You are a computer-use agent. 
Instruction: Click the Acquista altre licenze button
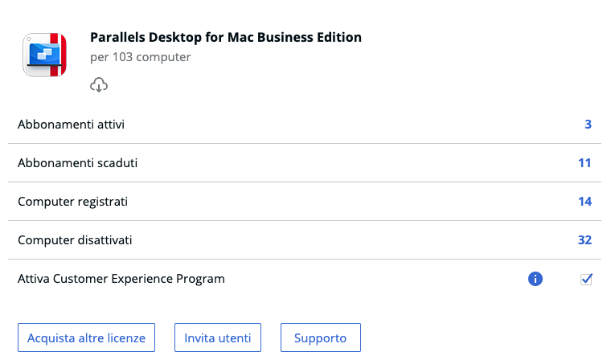coord(86,337)
